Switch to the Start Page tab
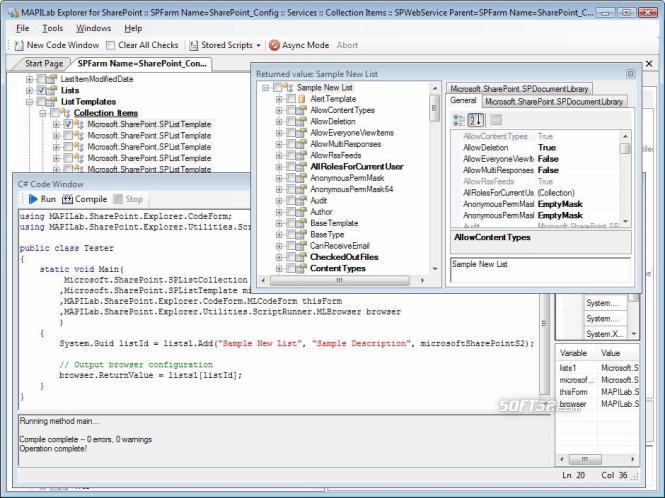Screen dimensions: 665x498 44,64
